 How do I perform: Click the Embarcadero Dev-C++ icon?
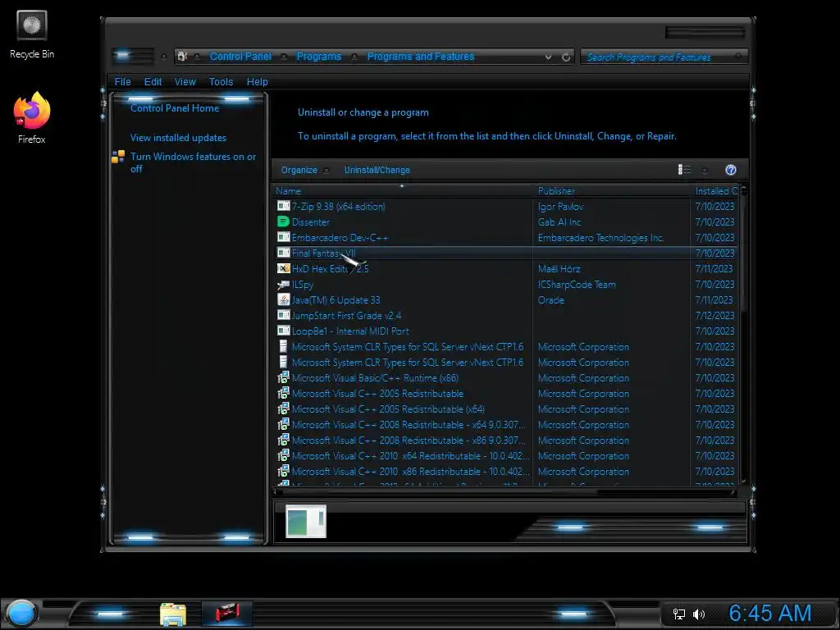coord(283,237)
